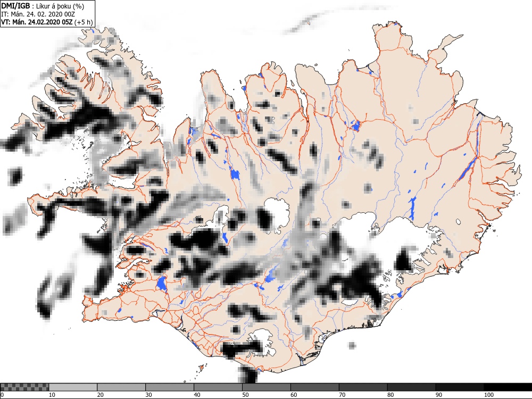Click the 60-70 percent legend swatch

(315, 387)
